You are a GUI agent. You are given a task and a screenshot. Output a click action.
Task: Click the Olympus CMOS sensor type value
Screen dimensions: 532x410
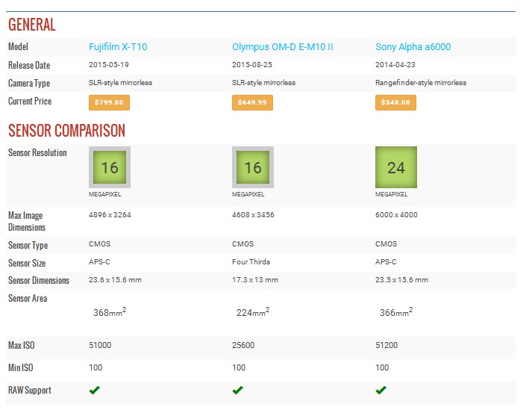pos(243,244)
